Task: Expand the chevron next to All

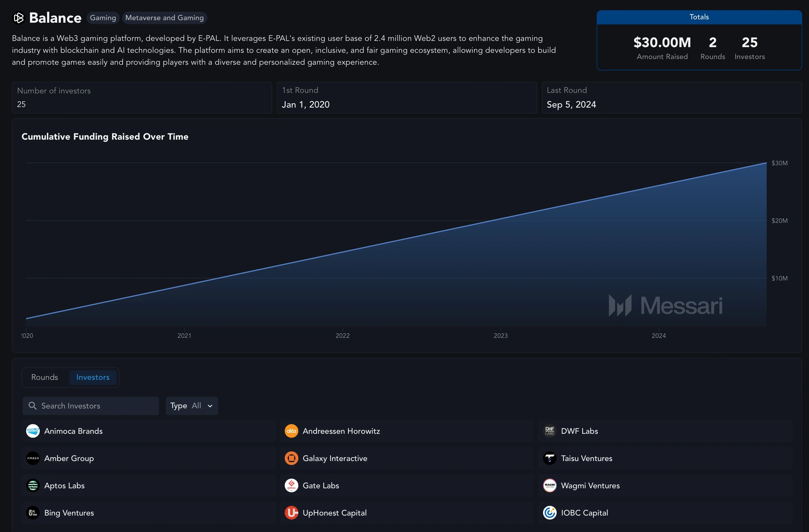Action: click(210, 406)
